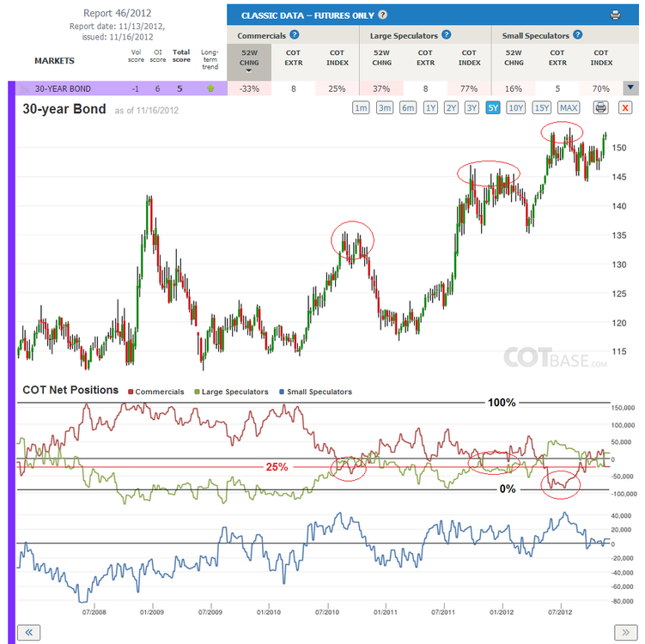The image size is (645, 644).
Task: Go to the next chart with double-right arrow
Action: coord(625,633)
